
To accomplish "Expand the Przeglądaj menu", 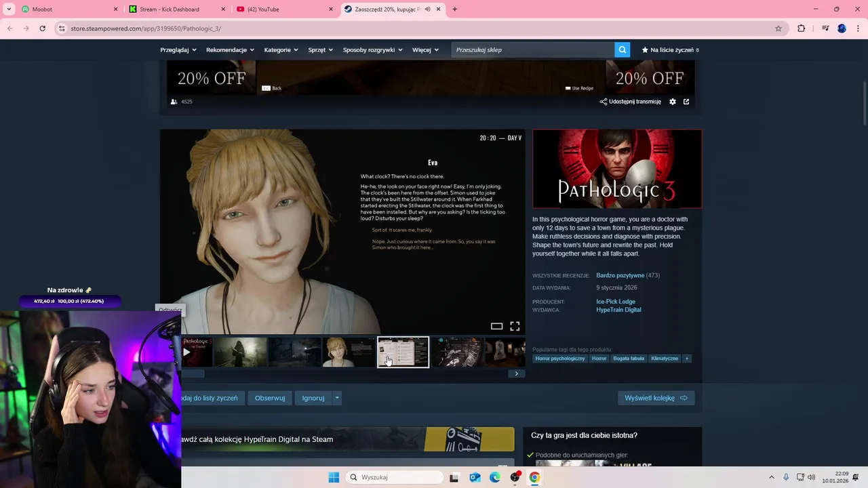I will 178,49.
